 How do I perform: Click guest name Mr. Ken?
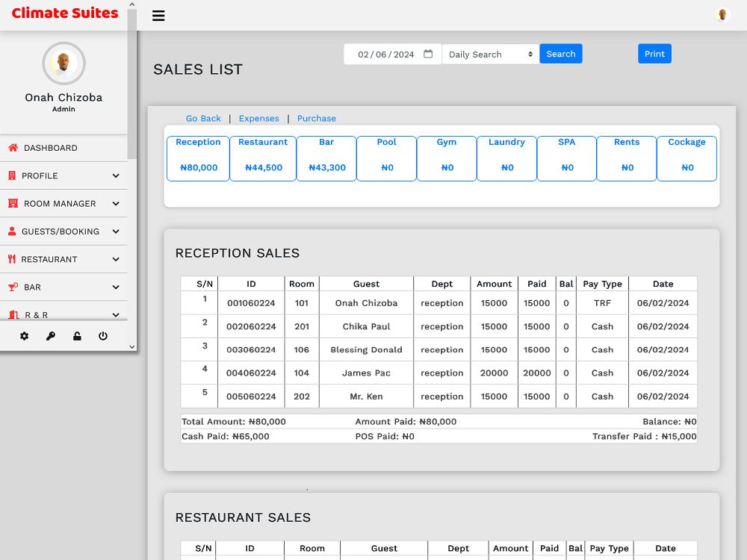click(366, 396)
